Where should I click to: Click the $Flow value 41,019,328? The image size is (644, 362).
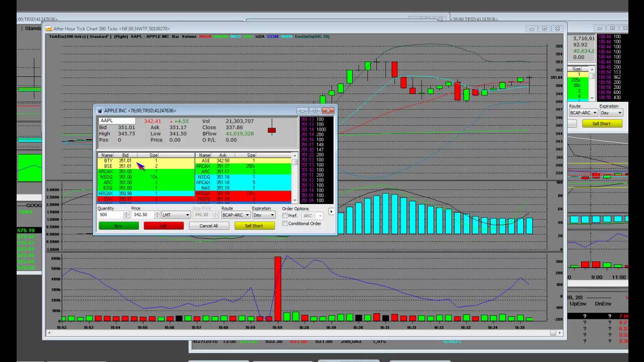coord(239,134)
